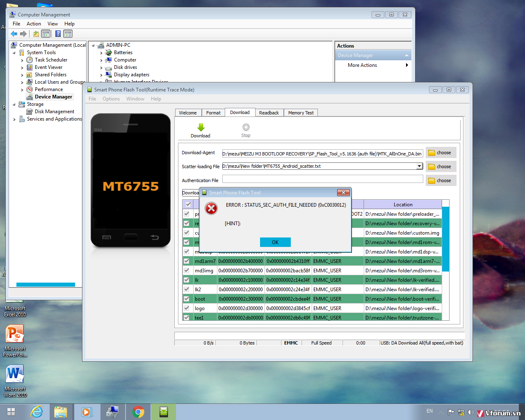Uncheck the tee1 partition checkbox
This screenshot has height=420, width=525.
click(x=187, y=317)
